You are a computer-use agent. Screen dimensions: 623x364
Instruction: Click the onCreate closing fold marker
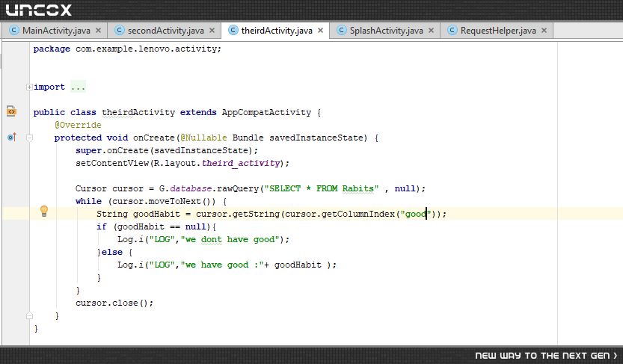pyautogui.click(x=29, y=315)
